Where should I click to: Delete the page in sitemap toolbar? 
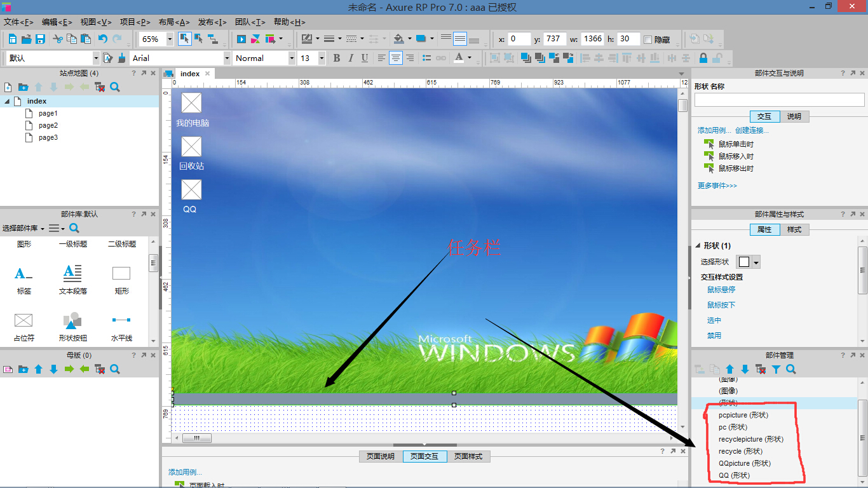100,87
